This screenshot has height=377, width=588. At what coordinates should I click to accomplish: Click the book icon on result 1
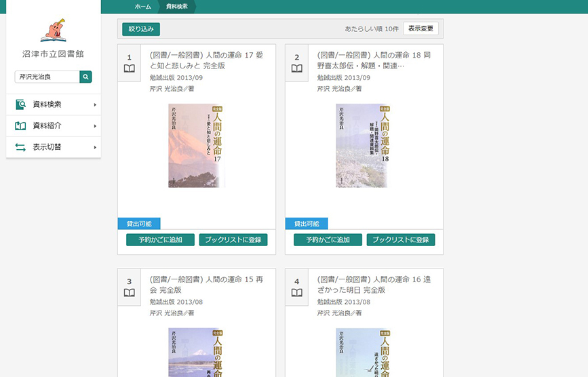click(x=130, y=68)
